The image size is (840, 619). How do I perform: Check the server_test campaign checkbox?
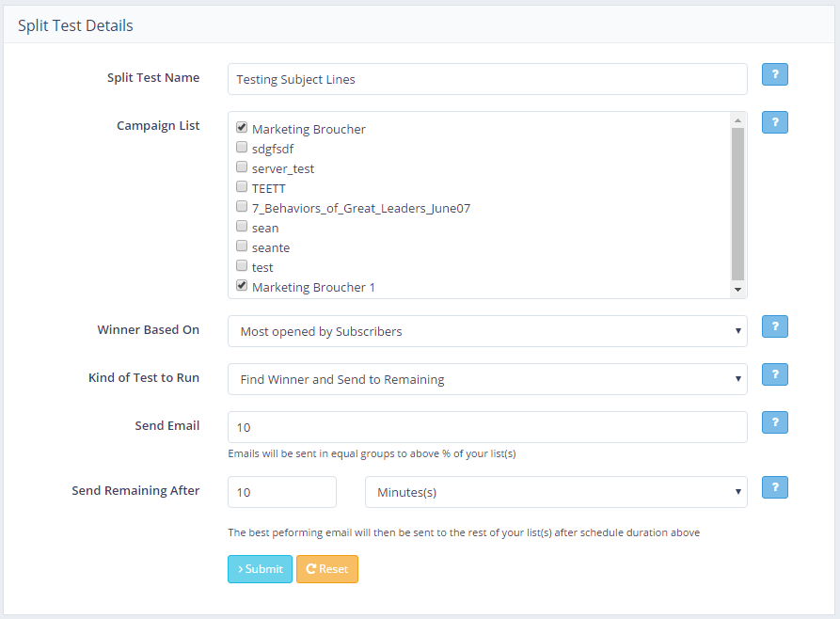pyautogui.click(x=242, y=167)
